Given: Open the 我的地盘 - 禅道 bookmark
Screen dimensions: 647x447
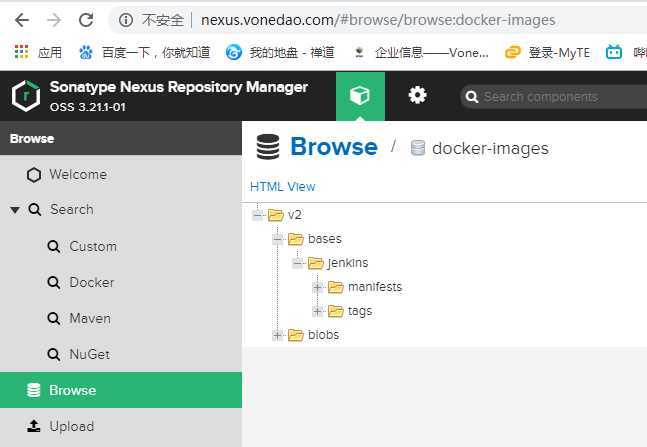Looking at the screenshot, I should click(280, 52).
